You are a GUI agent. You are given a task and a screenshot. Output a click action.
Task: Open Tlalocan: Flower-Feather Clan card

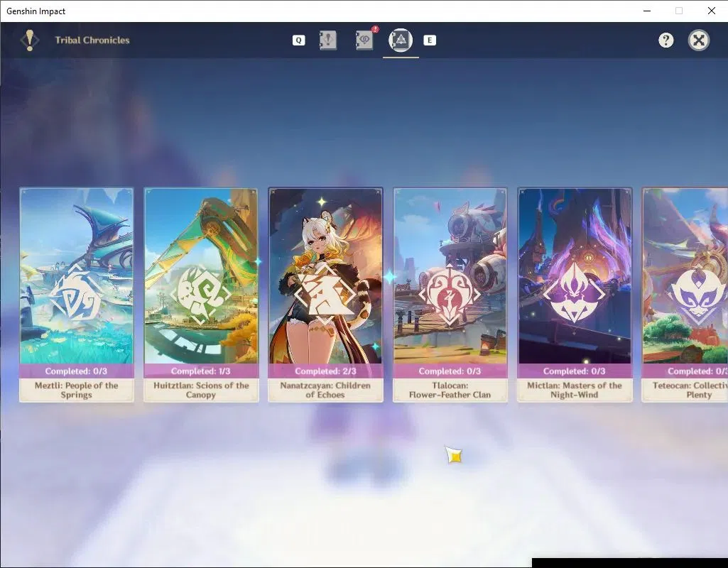tap(450, 295)
